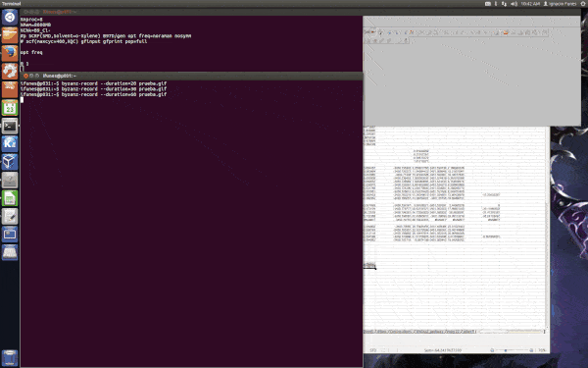Viewport: 588px width, 368px height.
Task: Click the %Mem line in upper terminal
Action: [35, 25]
